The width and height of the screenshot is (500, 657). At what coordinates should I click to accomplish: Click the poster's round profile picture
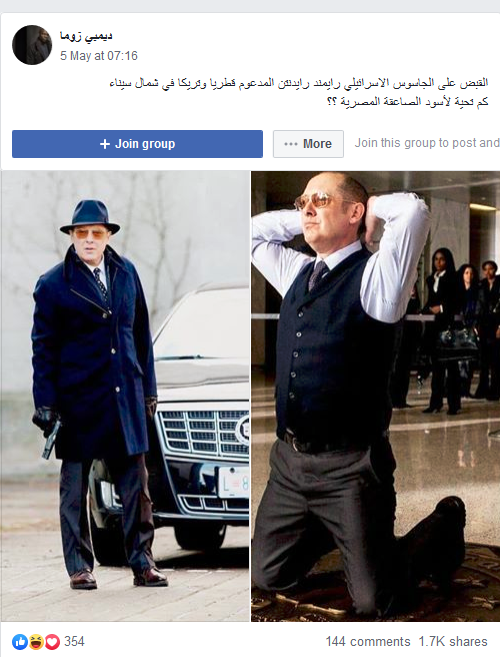click(x=32, y=45)
